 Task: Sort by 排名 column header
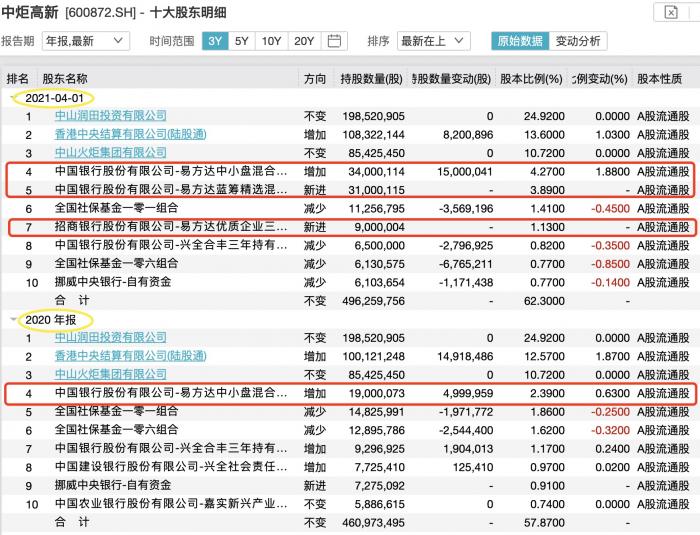[x=18, y=79]
